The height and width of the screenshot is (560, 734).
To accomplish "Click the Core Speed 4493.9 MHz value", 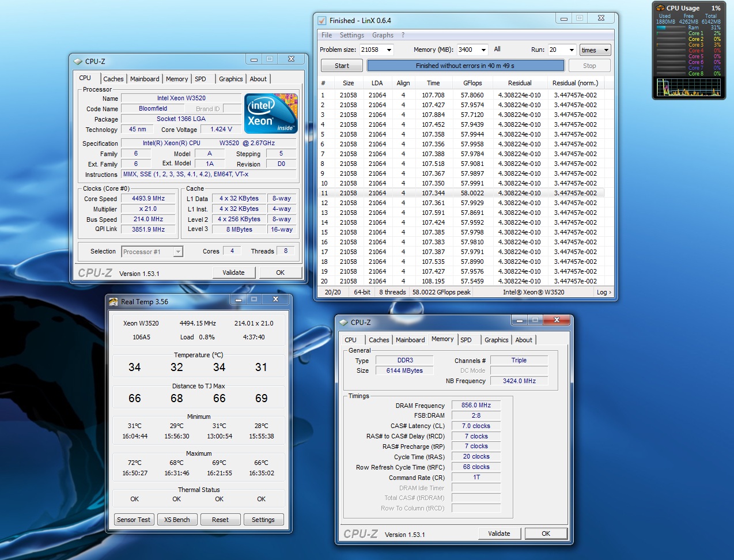I will point(149,198).
